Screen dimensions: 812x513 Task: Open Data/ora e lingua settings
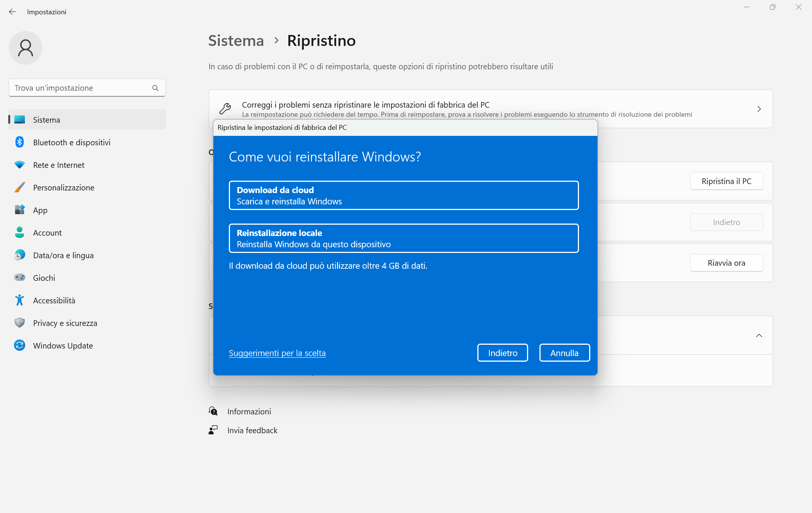click(x=63, y=255)
